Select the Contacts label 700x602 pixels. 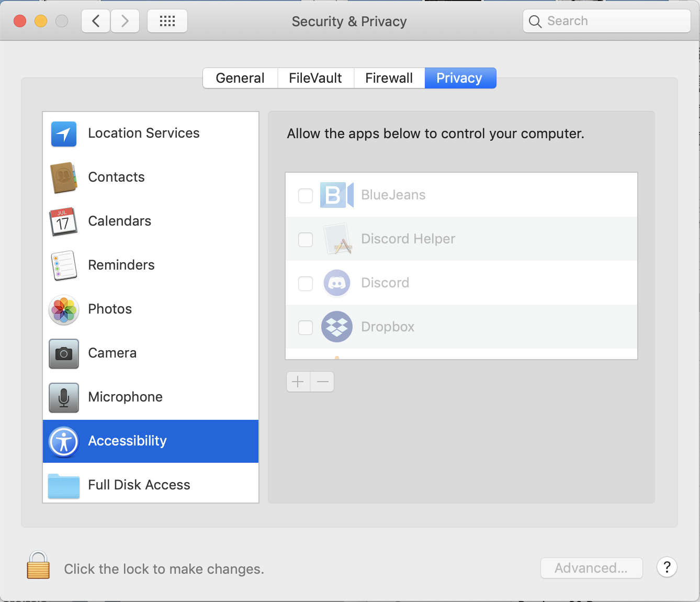[x=116, y=177]
